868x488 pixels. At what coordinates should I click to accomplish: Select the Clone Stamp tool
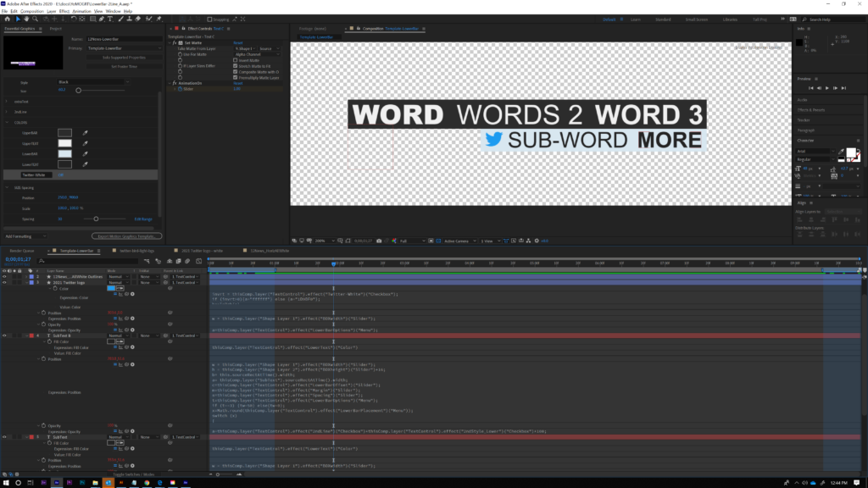pos(130,19)
